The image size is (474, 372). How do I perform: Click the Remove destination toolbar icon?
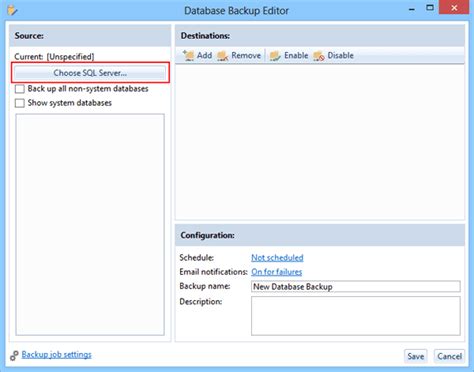click(x=223, y=55)
